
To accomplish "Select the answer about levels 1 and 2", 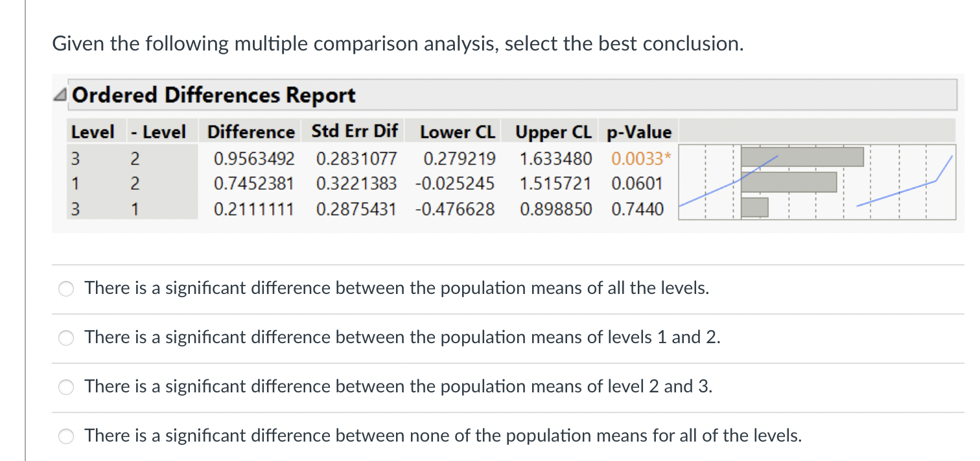I will (66, 338).
